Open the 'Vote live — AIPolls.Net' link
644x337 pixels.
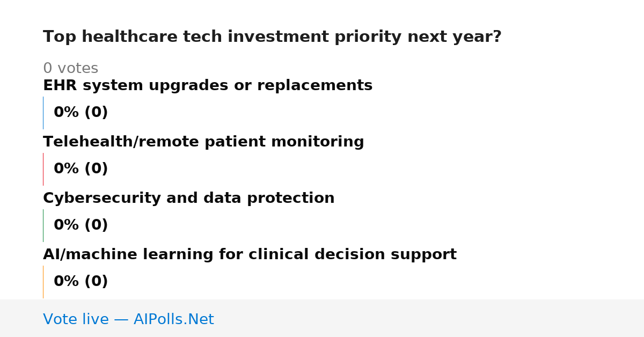128,320
